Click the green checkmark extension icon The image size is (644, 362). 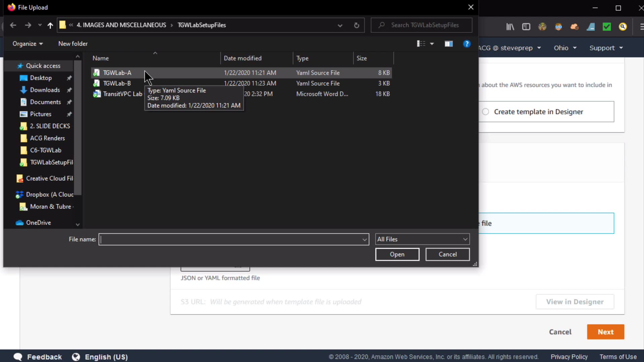pyautogui.click(x=607, y=27)
